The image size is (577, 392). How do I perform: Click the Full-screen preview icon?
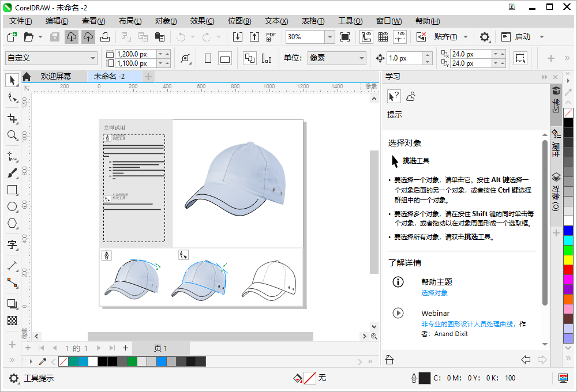pos(345,37)
